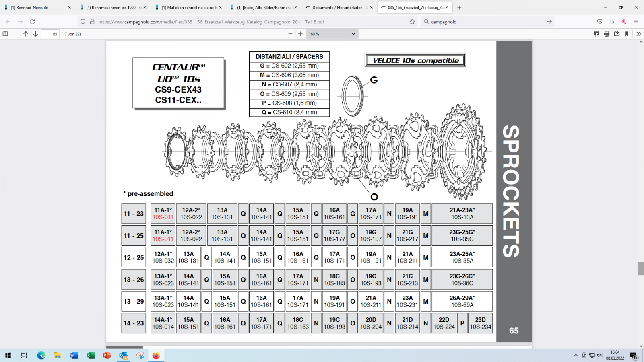Image resolution: width=644 pixels, height=362 pixels.
Task: Show site security lock information
Action: [92, 22]
